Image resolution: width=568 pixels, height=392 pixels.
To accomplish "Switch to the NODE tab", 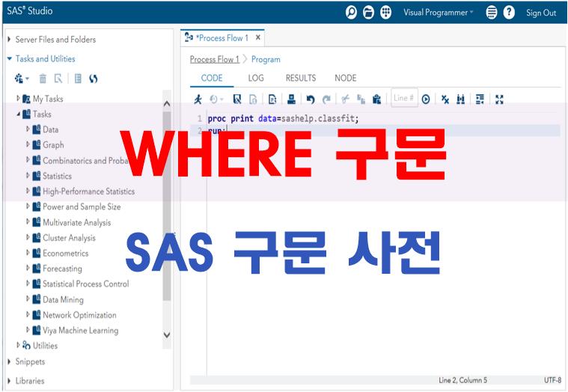I will click(345, 78).
